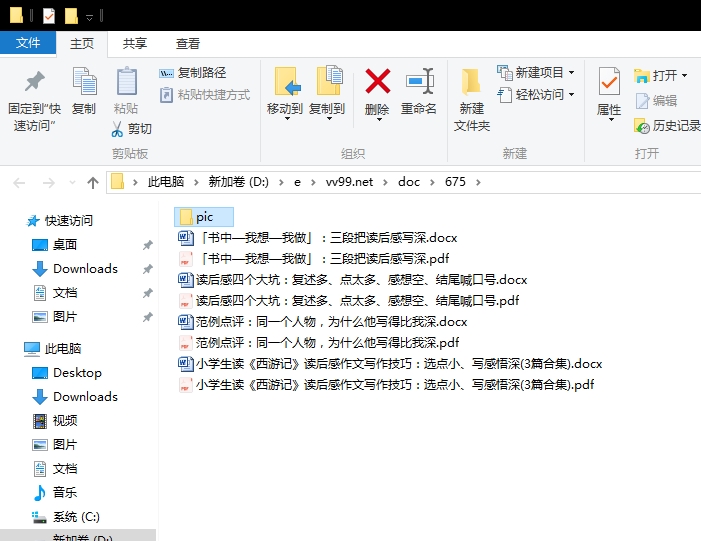Click the pin icon beside 桌面
Viewport: 701px width, 541px height.
pos(148,245)
